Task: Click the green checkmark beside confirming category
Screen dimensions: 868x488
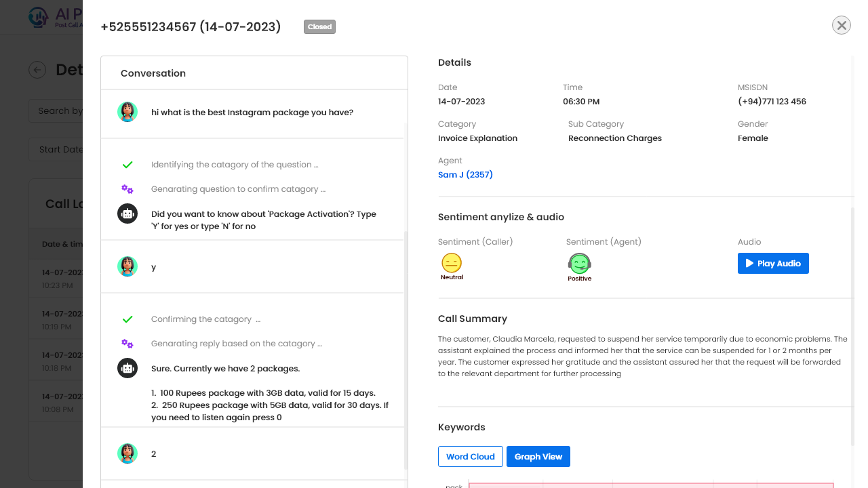Action: click(127, 319)
